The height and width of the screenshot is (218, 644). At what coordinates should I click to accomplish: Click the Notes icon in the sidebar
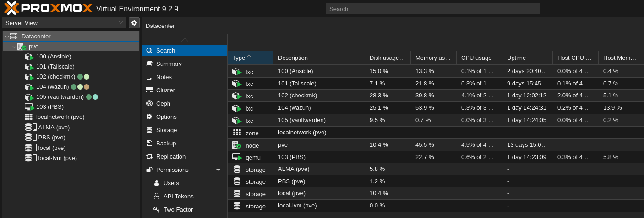(x=149, y=77)
